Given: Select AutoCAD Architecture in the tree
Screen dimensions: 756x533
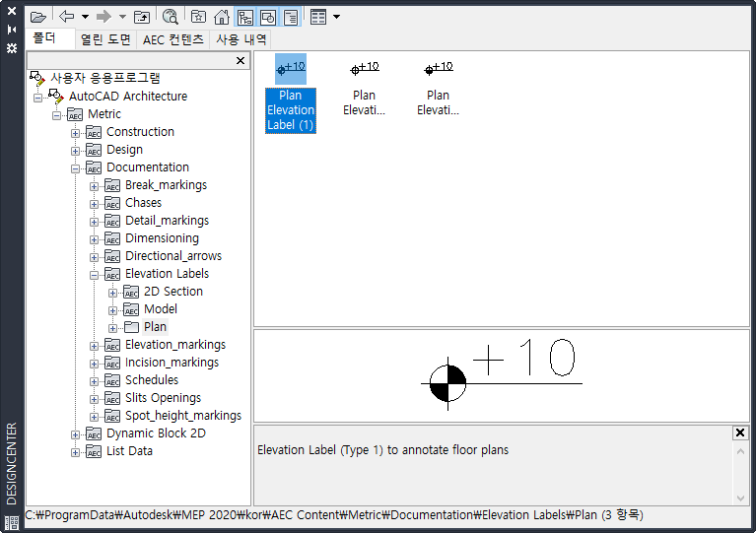Looking at the screenshot, I should (x=128, y=97).
